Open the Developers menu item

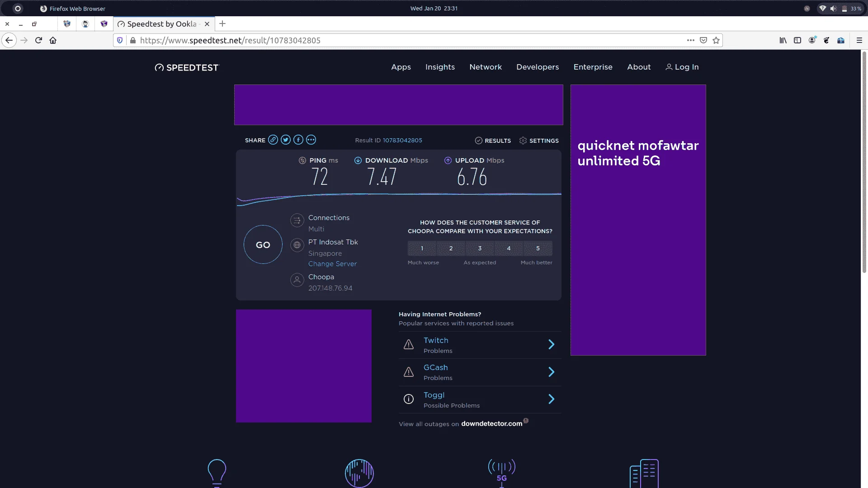[538, 67]
